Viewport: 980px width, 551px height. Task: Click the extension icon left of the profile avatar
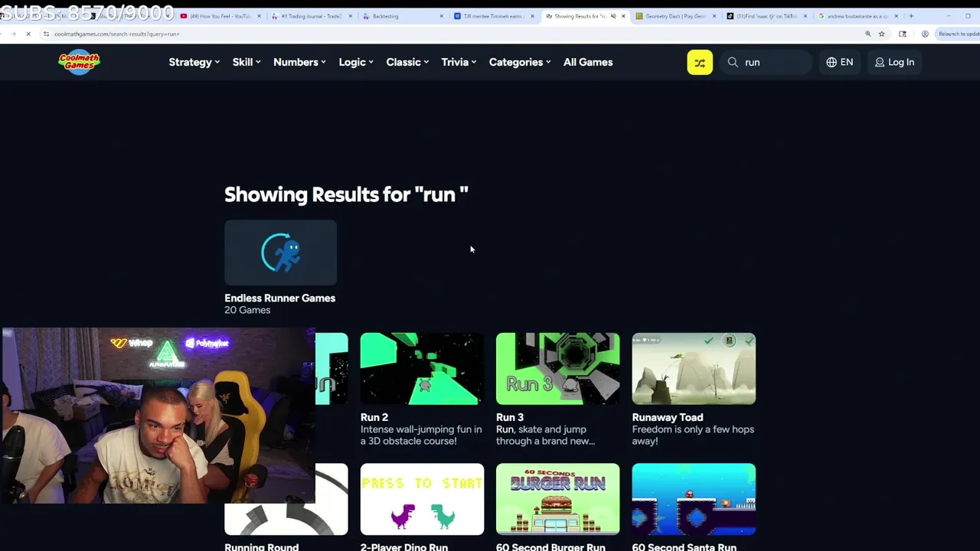coord(903,34)
